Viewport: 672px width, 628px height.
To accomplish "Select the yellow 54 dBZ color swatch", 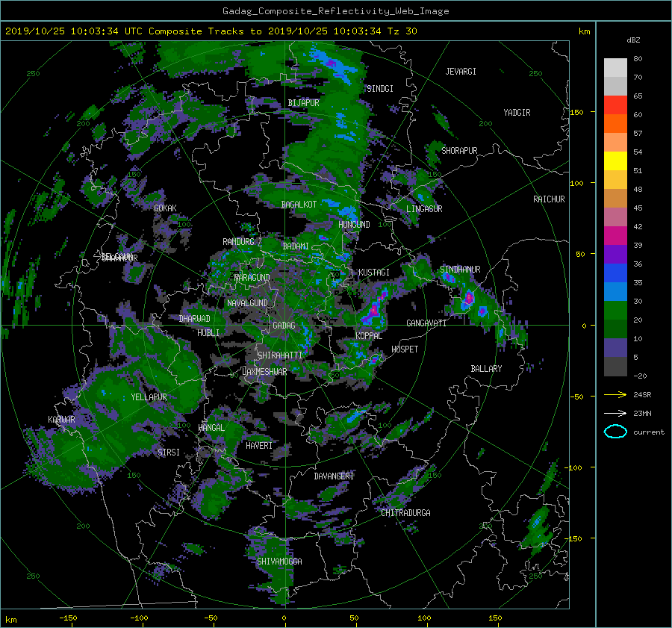I will (x=615, y=161).
